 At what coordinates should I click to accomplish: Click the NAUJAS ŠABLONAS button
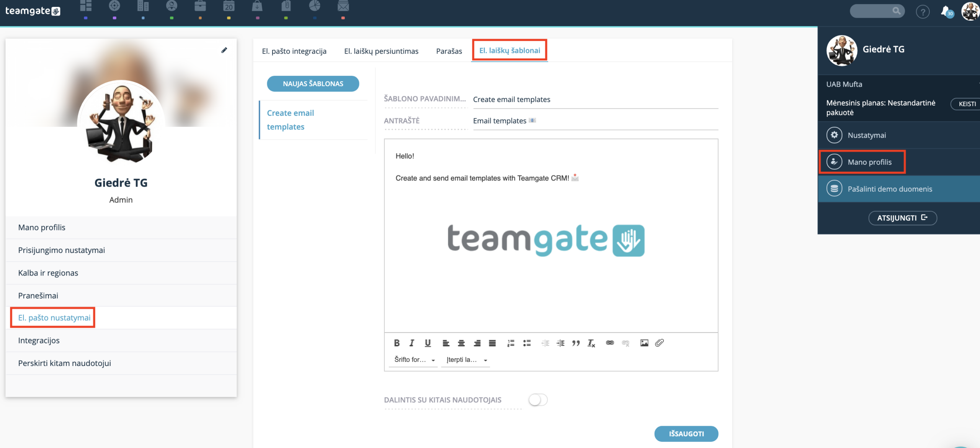(313, 84)
